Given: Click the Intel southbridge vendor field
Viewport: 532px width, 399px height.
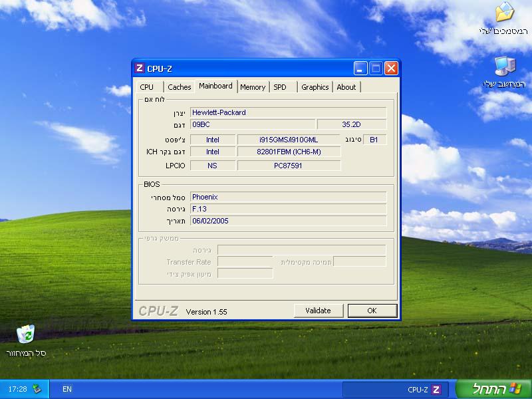Looking at the screenshot, I should point(212,152).
